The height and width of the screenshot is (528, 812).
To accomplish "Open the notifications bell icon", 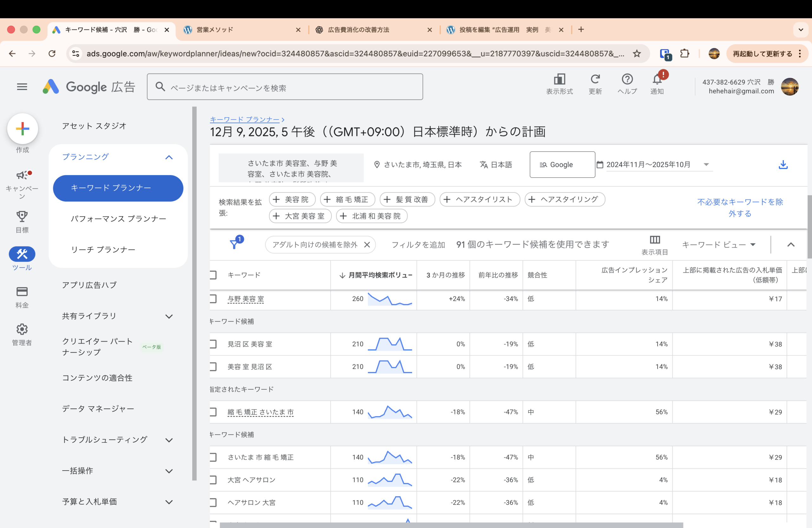I will pos(657,80).
